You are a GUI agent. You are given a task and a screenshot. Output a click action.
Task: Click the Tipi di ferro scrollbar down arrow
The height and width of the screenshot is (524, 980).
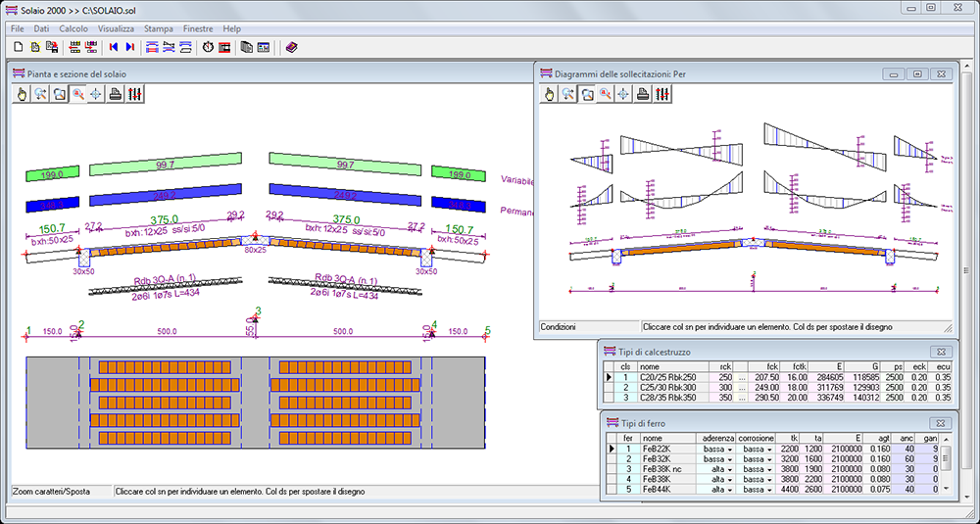pyautogui.click(x=947, y=489)
